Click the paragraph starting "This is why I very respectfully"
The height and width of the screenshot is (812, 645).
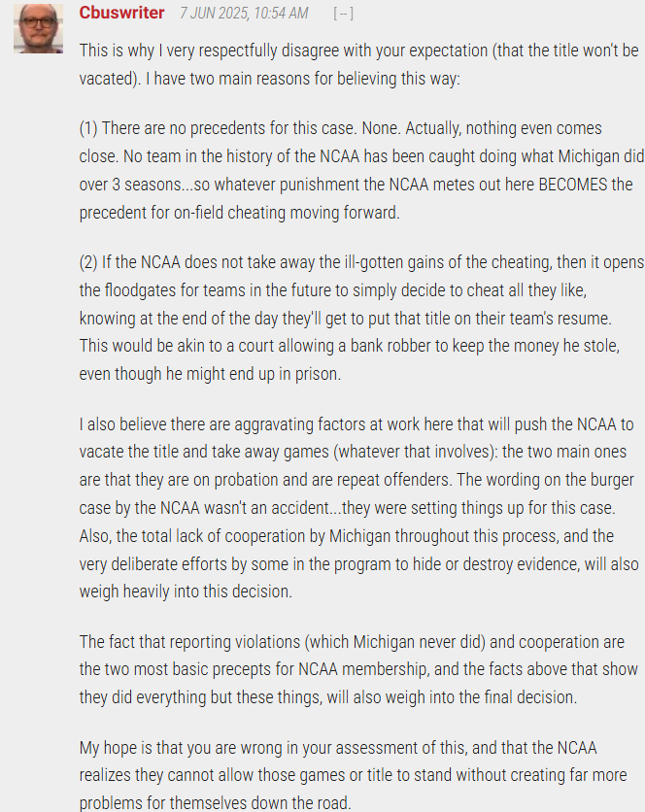tap(359, 64)
